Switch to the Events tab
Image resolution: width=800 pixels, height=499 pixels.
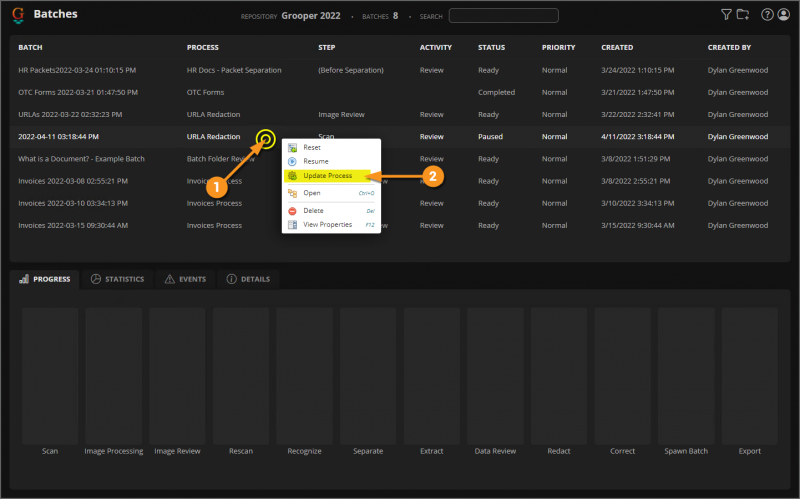185,279
